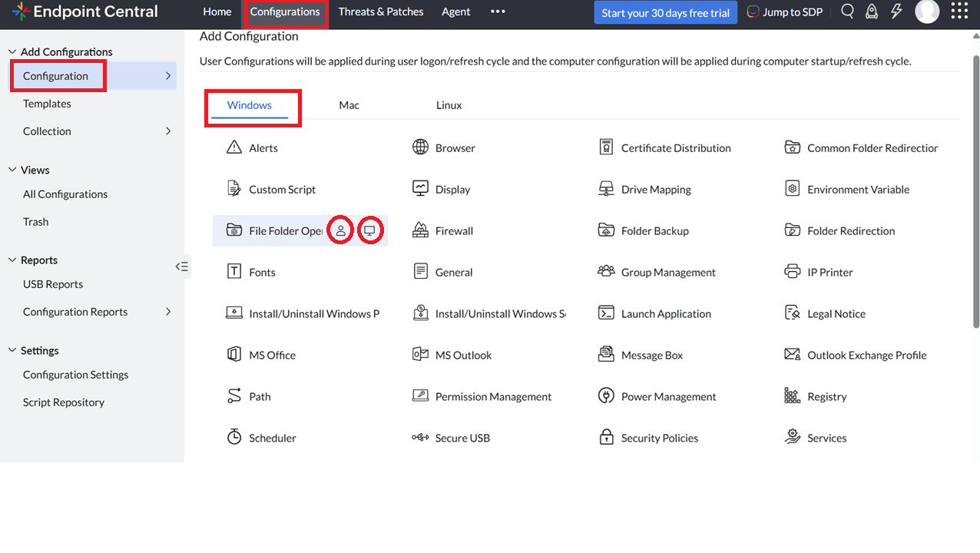Select the IP Printer icon

(793, 271)
